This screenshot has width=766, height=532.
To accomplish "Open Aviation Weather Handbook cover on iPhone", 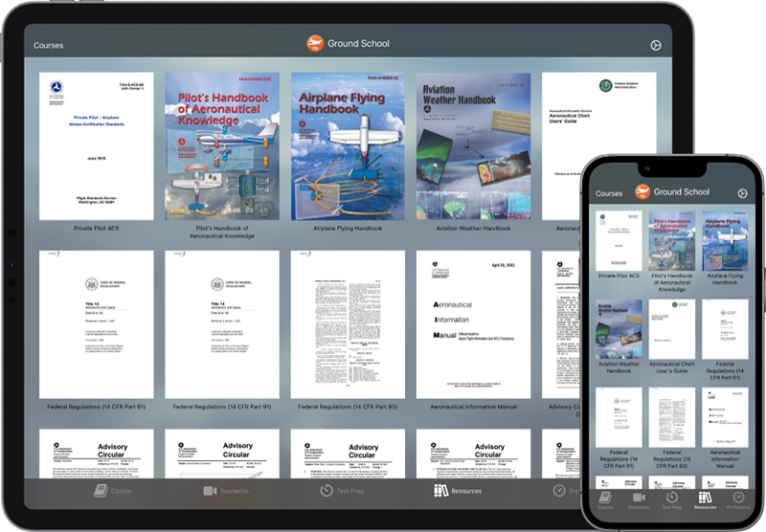I will [619, 329].
